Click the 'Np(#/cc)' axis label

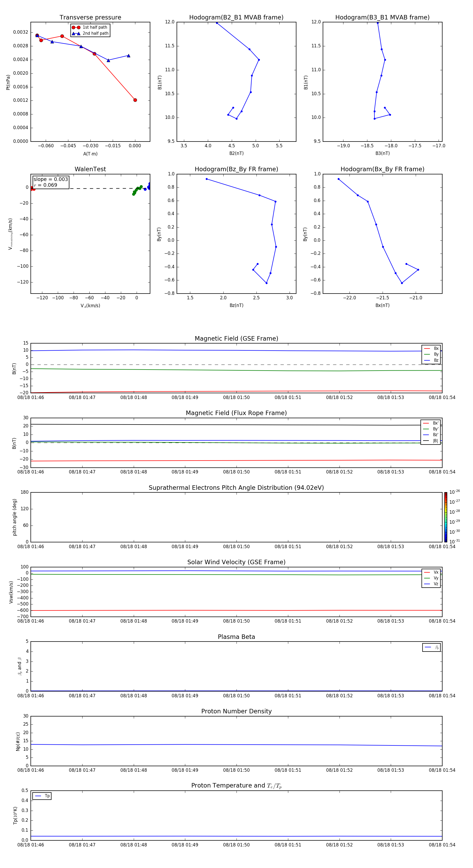18,741
